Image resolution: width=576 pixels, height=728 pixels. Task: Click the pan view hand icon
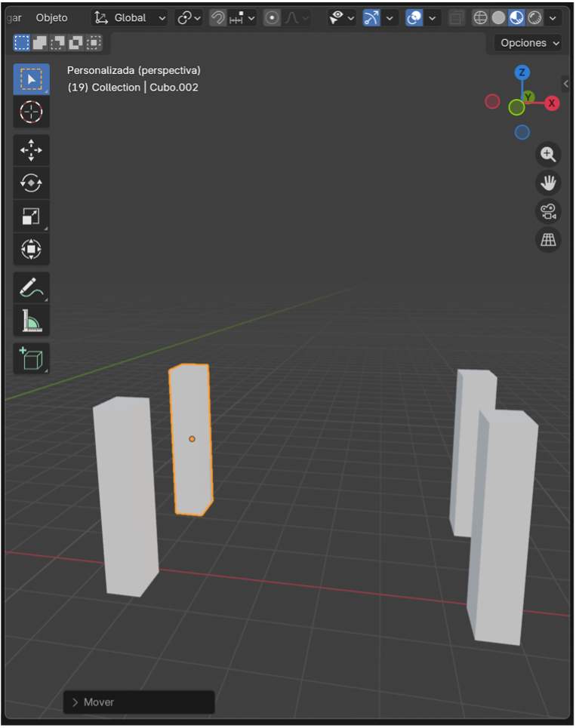click(x=548, y=183)
